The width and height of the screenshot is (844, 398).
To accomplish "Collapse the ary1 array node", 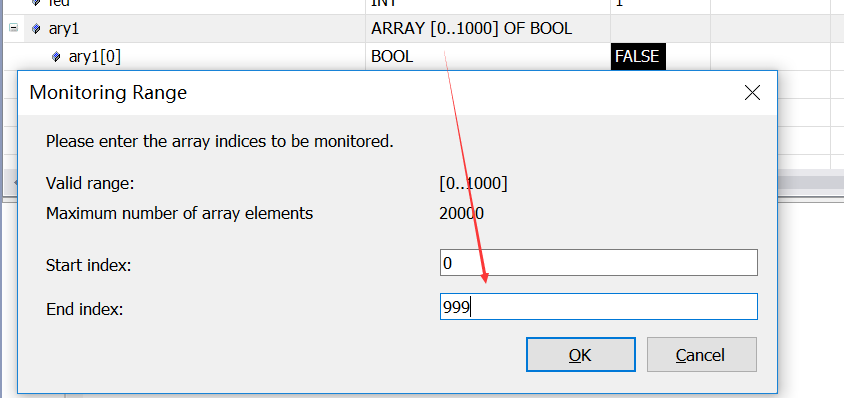I will [x=13, y=27].
